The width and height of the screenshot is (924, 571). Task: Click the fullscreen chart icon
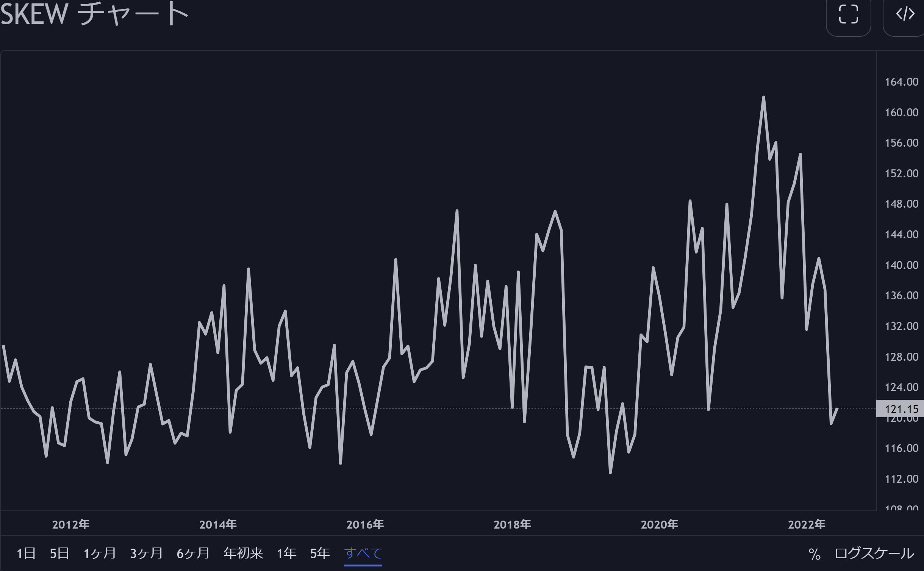pos(848,14)
